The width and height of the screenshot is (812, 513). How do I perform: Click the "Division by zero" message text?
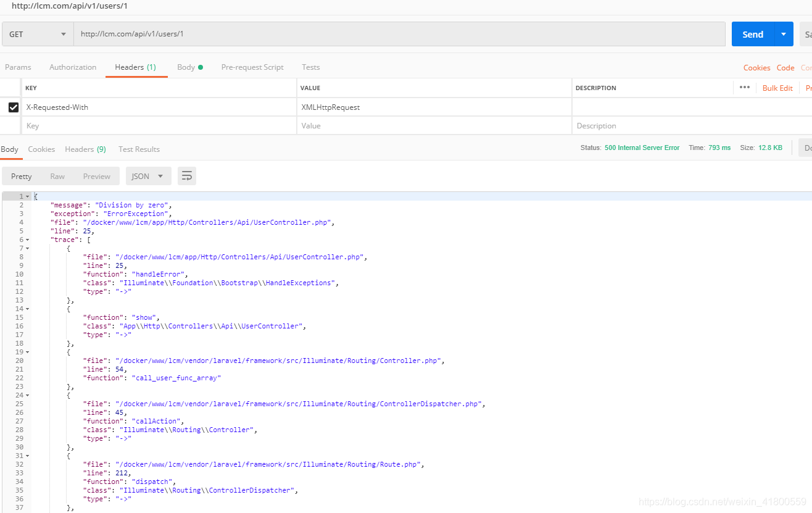[x=131, y=205]
